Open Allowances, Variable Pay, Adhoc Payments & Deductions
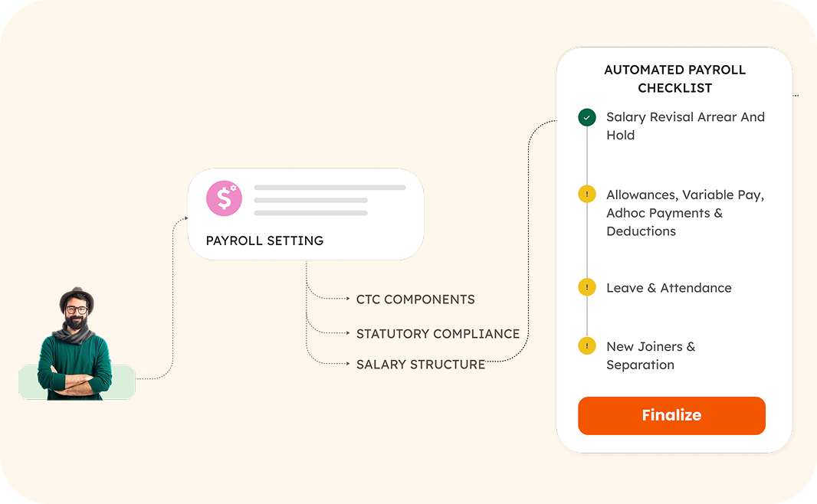817x504 pixels. (685, 213)
